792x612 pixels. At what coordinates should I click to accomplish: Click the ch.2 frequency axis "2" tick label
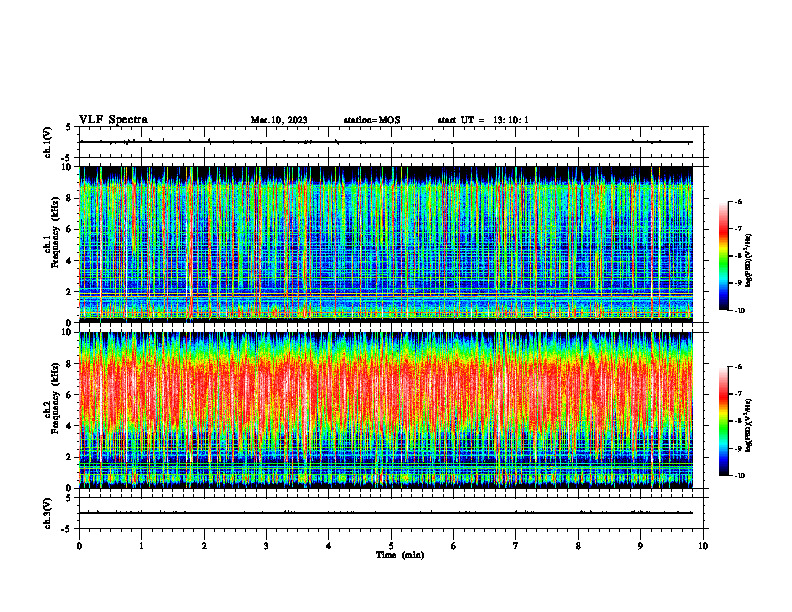pyautogui.click(x=70, y=457)
